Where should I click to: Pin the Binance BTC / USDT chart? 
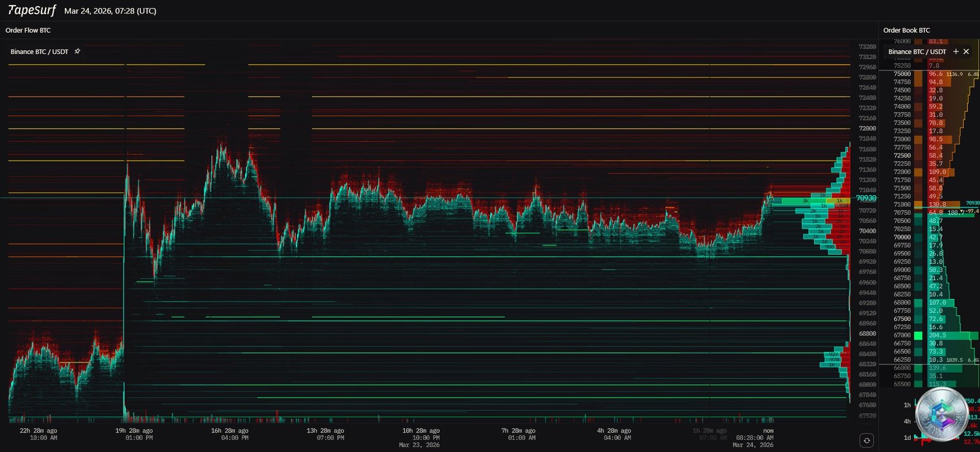click(x=77, y=51)
